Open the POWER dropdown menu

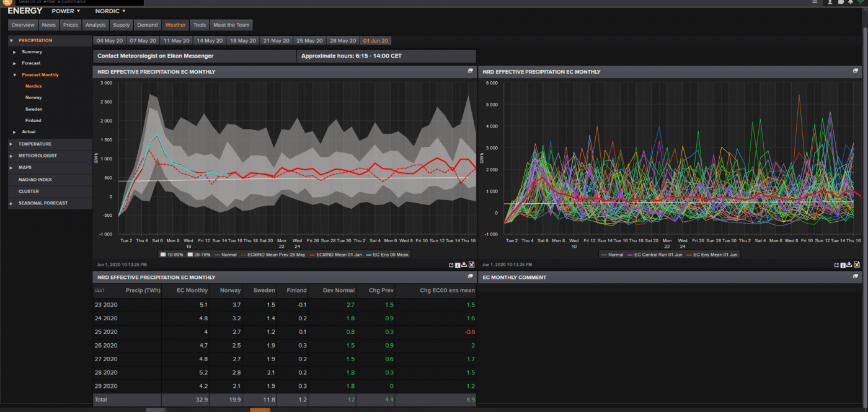(66, 11)
